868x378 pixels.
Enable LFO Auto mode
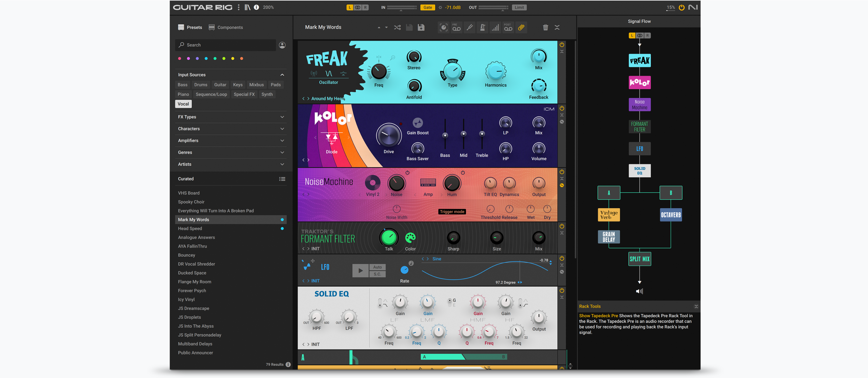tap(377, 267)
